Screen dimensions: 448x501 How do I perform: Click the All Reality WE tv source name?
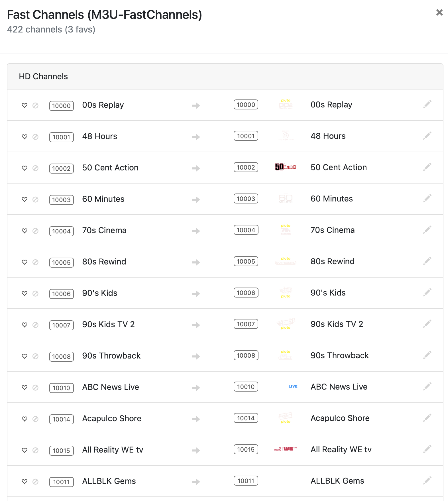tap(113, 450)
